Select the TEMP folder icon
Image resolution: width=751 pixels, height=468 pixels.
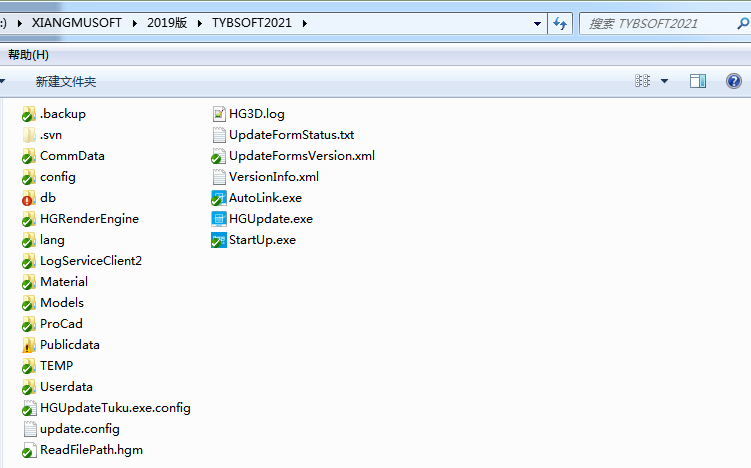(29, 366)
